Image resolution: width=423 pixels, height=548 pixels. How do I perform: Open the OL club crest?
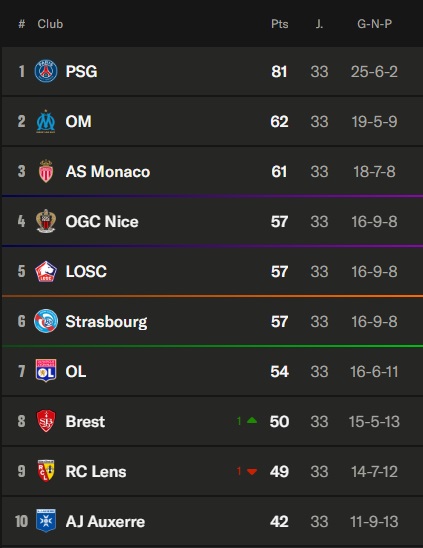pyautogui.click(x=46, y=370)
